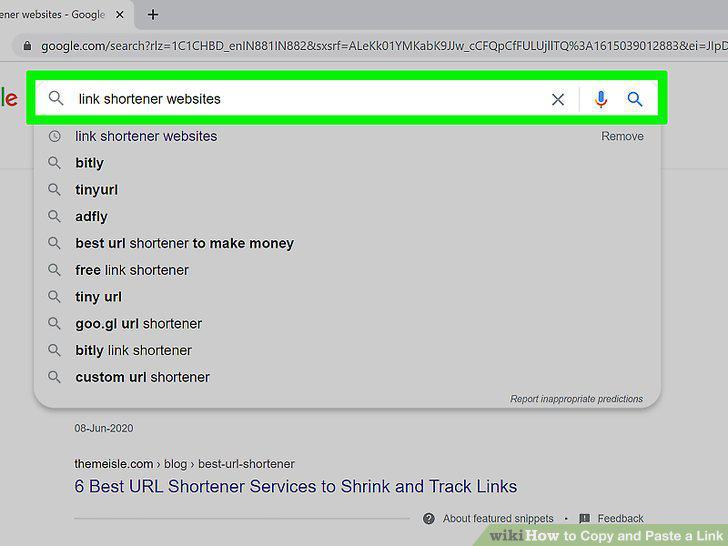
Task: Click the magnifier icon beside 'adfly'
Action: click(54, 216)
